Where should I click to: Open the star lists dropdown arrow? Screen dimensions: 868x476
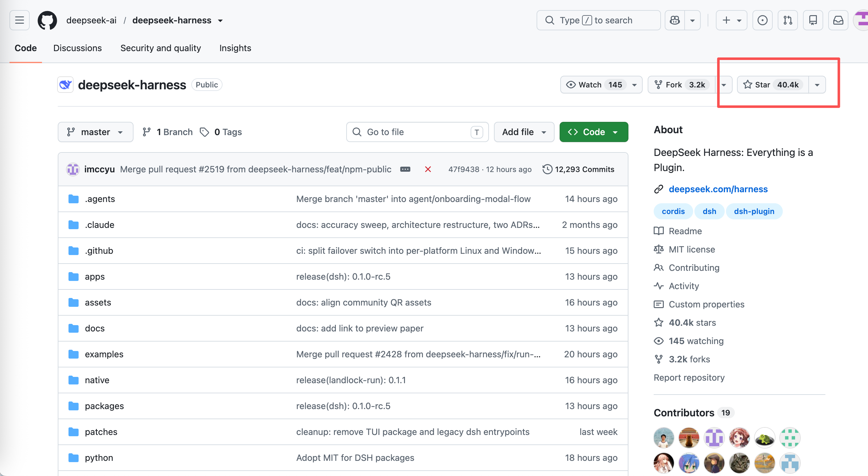tap(817, 85)
